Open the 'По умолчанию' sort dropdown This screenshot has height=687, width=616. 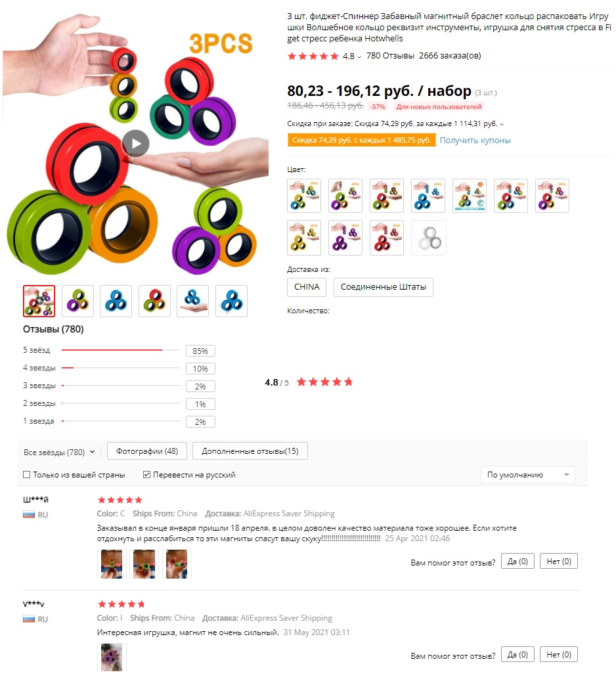click(x=527, y=474)
